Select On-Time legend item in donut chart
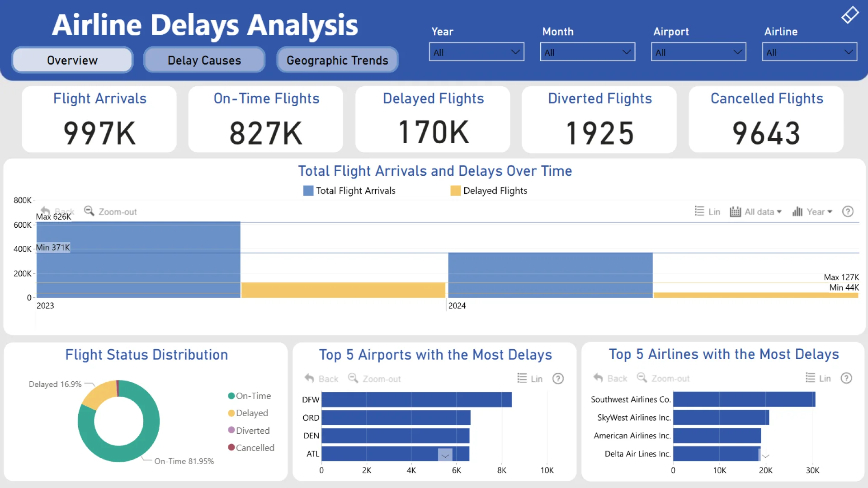This screenshot has width=868, height=488. [250, 396]
